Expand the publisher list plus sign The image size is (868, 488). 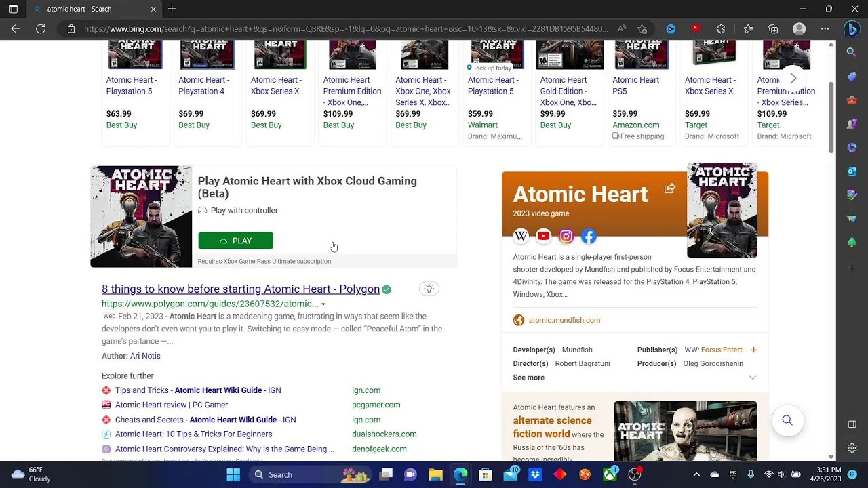coord(753,350)
